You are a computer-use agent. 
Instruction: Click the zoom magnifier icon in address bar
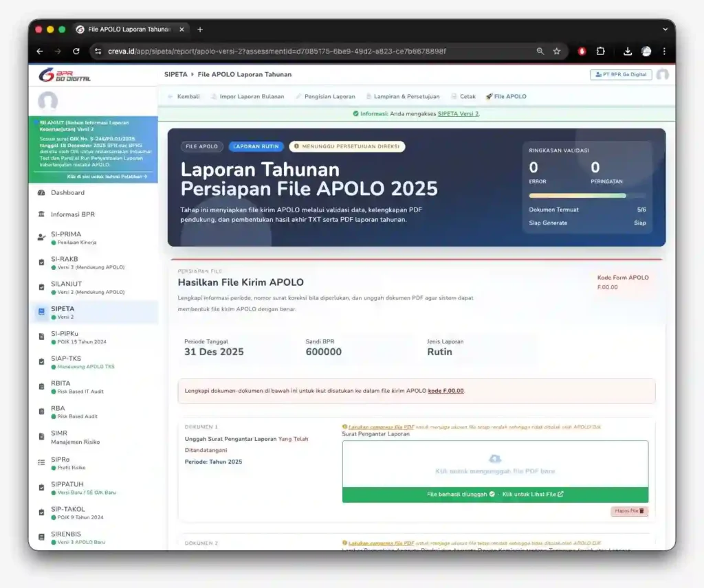pos(540,52)
